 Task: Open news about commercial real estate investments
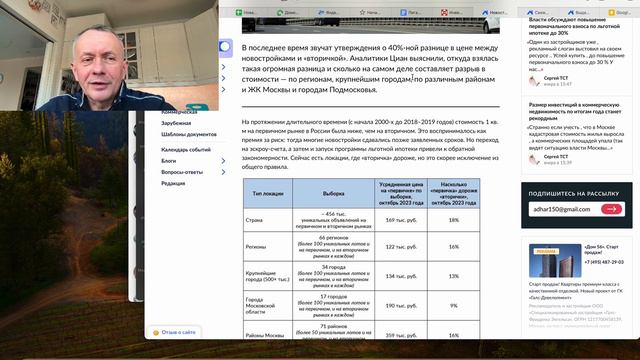(x=575, y=111)
